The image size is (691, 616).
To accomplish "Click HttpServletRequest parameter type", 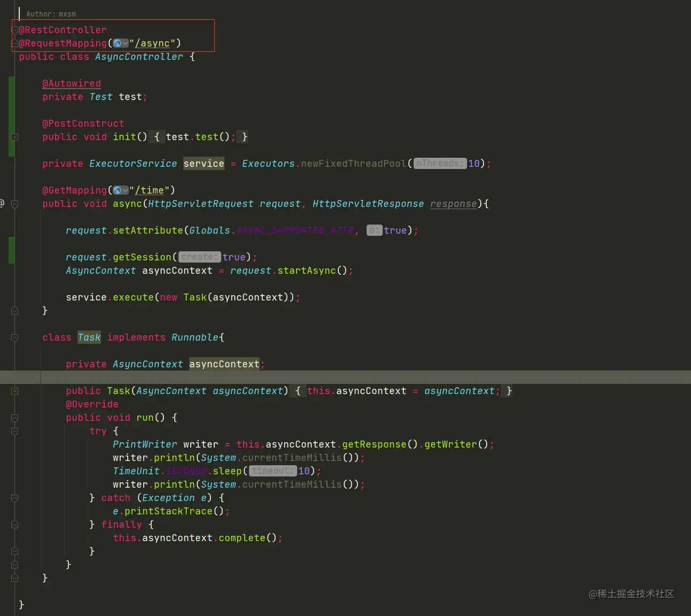I will [x=200, y=204].
